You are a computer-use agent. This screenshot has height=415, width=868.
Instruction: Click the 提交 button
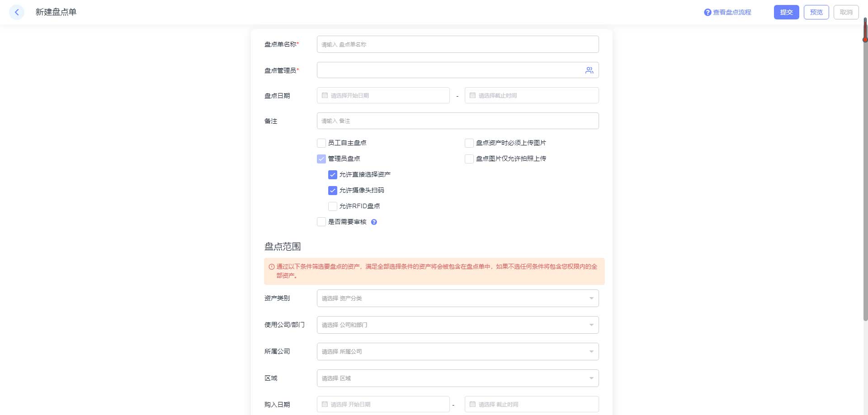(786, 12)
